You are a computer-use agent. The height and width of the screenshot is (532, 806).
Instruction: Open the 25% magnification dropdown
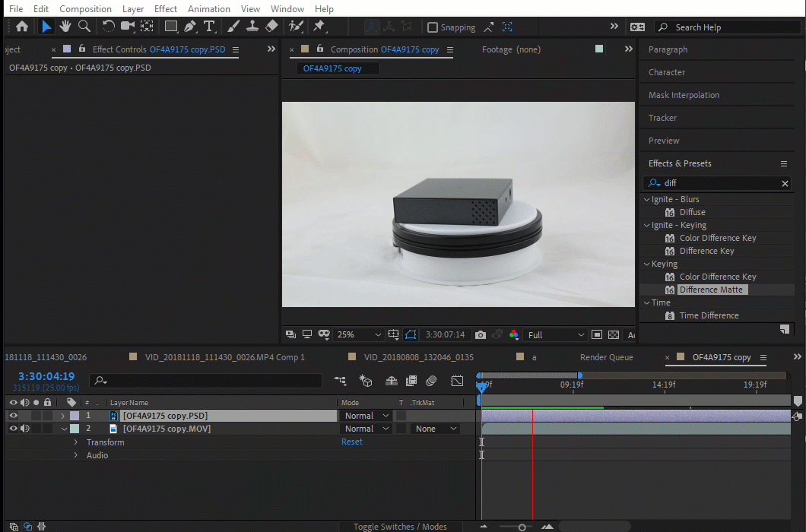(x=360, y=334)
